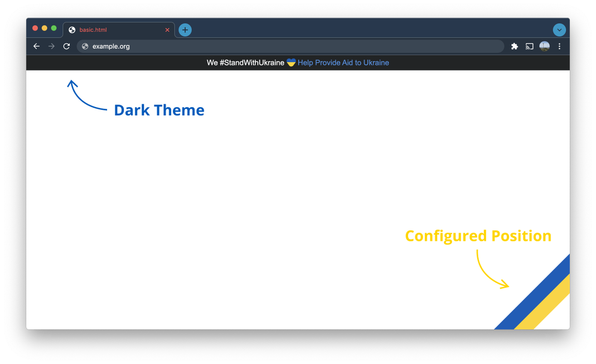
Task: Open the profile avatar
Action: [x=545, y=46]
